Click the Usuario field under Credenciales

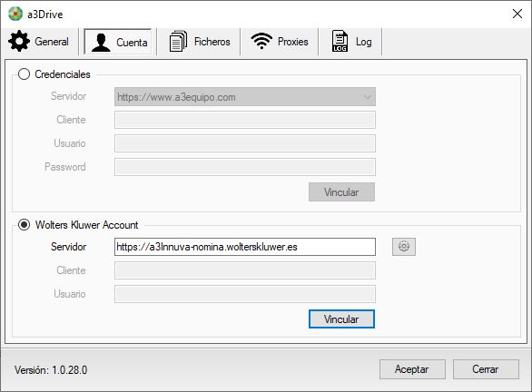pyautogui.click(x=245, y=143)
